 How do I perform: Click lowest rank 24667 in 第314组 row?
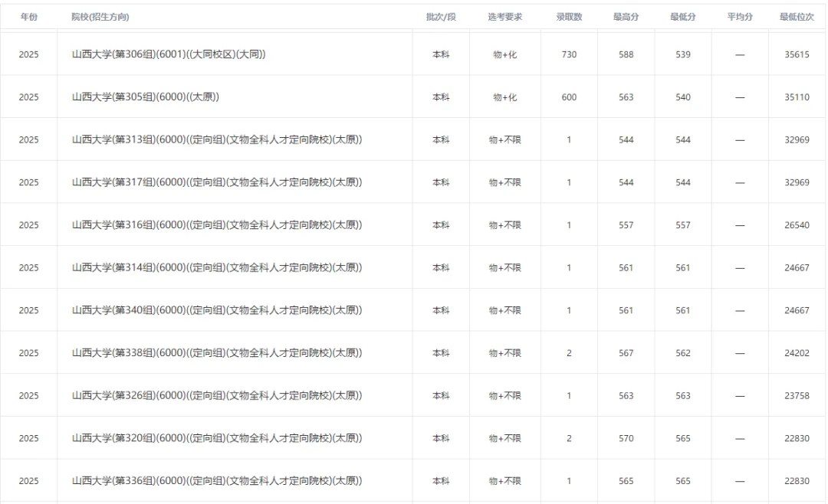click(x=797, y=268)
